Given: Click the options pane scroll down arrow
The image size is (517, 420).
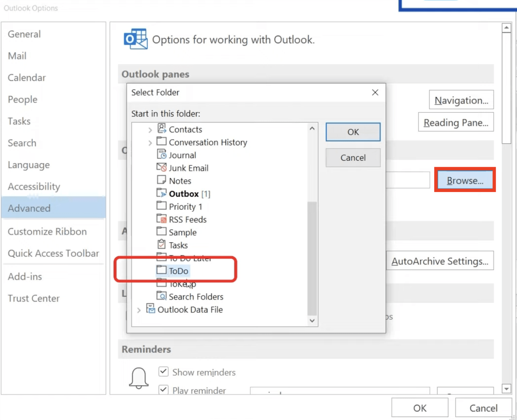Looking at the screenshot, I should [x=506, y=389].
